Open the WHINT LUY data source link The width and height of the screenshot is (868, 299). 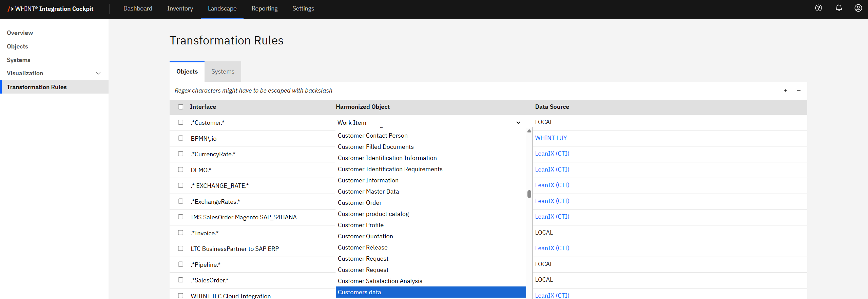(x=551, y=138)
